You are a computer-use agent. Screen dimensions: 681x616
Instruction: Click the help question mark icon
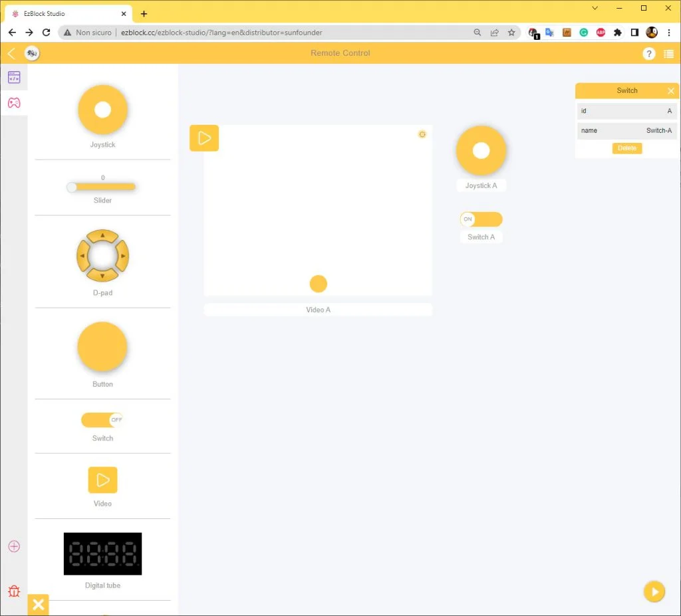[x=649, y=54]
